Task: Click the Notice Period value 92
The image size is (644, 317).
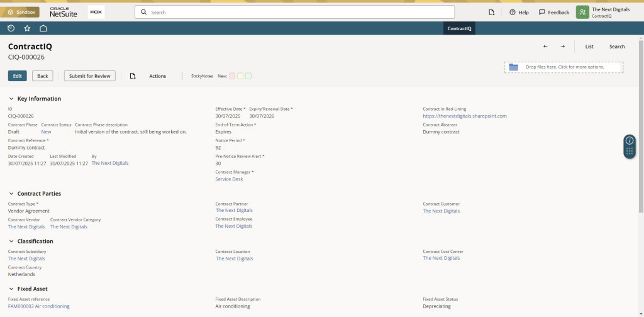Action: [x=218, y=148]
